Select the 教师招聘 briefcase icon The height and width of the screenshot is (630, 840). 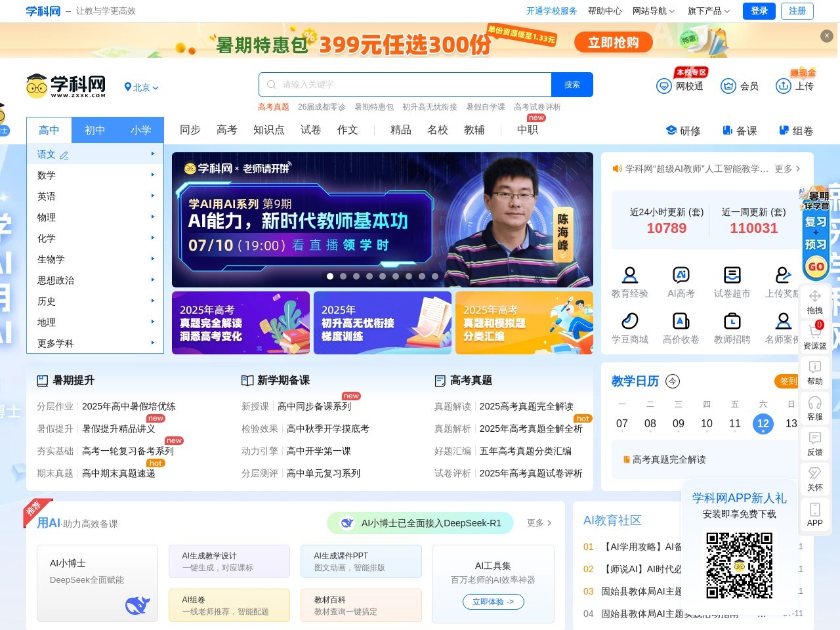point(731,322)
